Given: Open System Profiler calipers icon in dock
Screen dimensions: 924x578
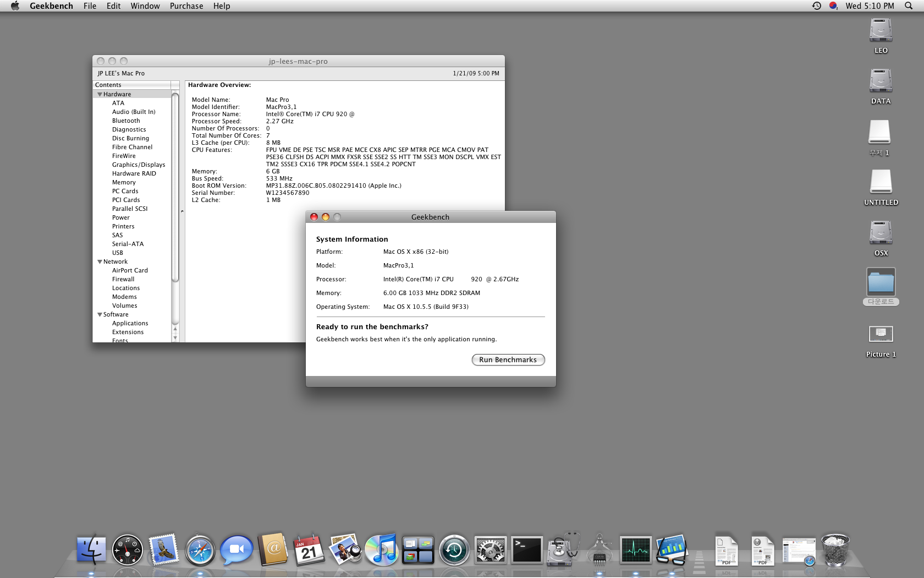Looking at the screenshot, I should point(599,550).
